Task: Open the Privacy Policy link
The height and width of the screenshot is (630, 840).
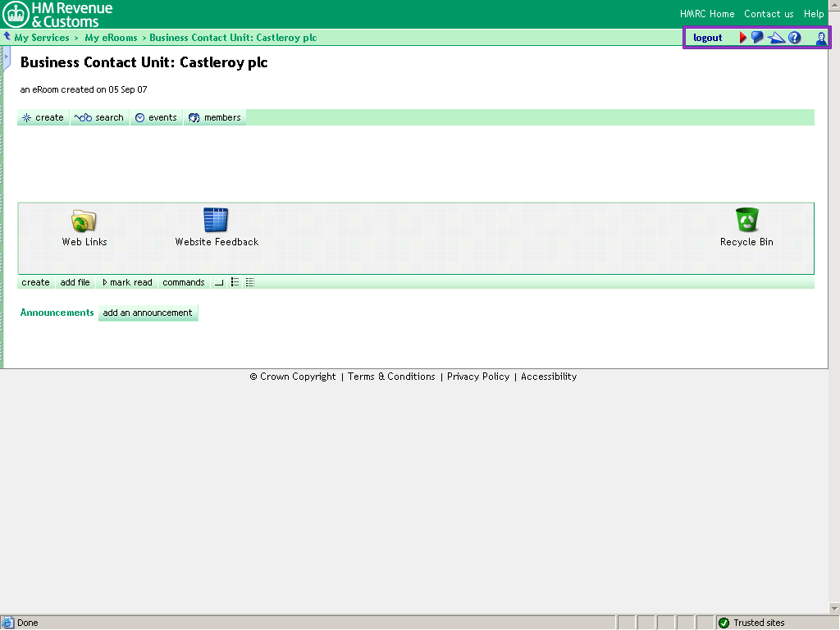Action: 478,377
